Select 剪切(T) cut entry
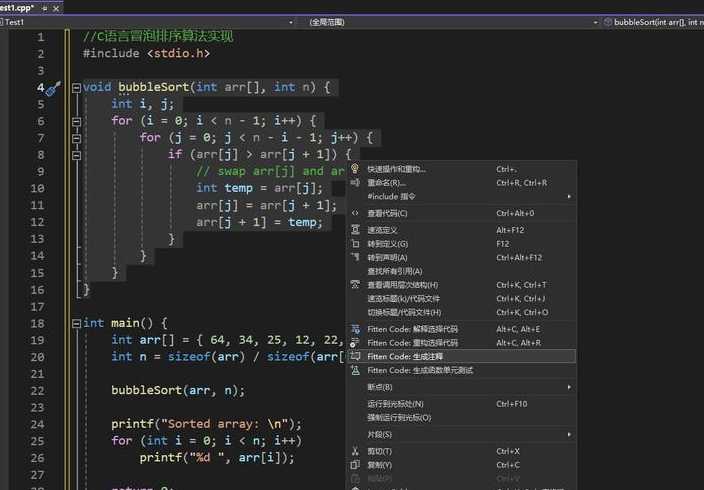 pos(462,451)
